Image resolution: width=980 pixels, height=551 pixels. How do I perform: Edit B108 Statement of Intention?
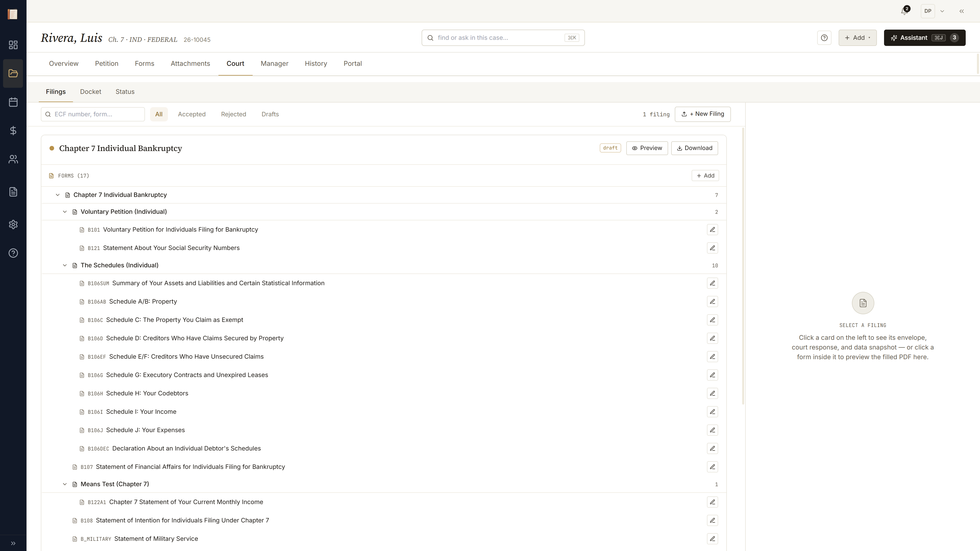712,520
